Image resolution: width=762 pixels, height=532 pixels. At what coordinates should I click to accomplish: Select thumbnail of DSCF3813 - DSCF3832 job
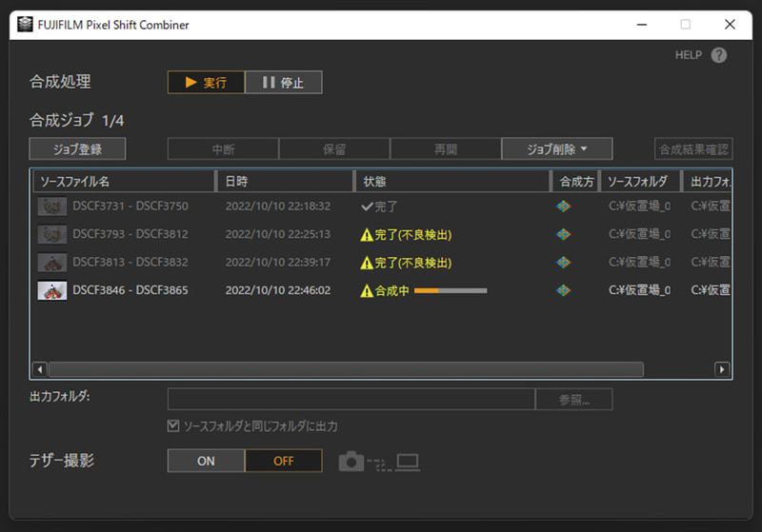[52, 263]
